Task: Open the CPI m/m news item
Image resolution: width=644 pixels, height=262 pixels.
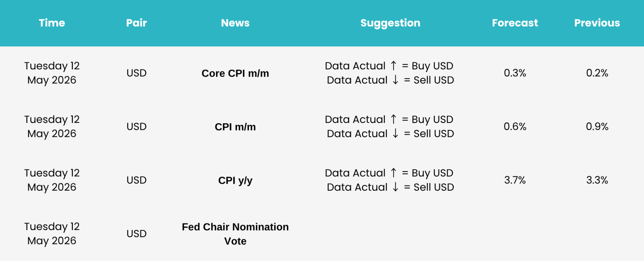Action: click(x=235, y=127)
